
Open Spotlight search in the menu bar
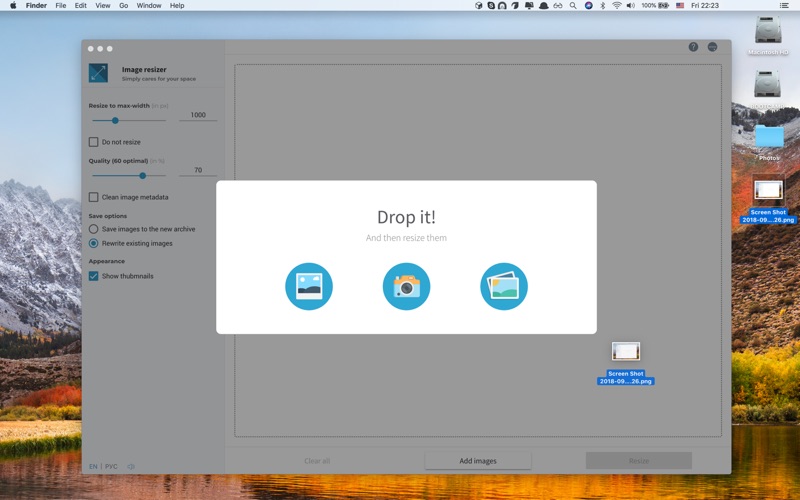click(573, 6)
